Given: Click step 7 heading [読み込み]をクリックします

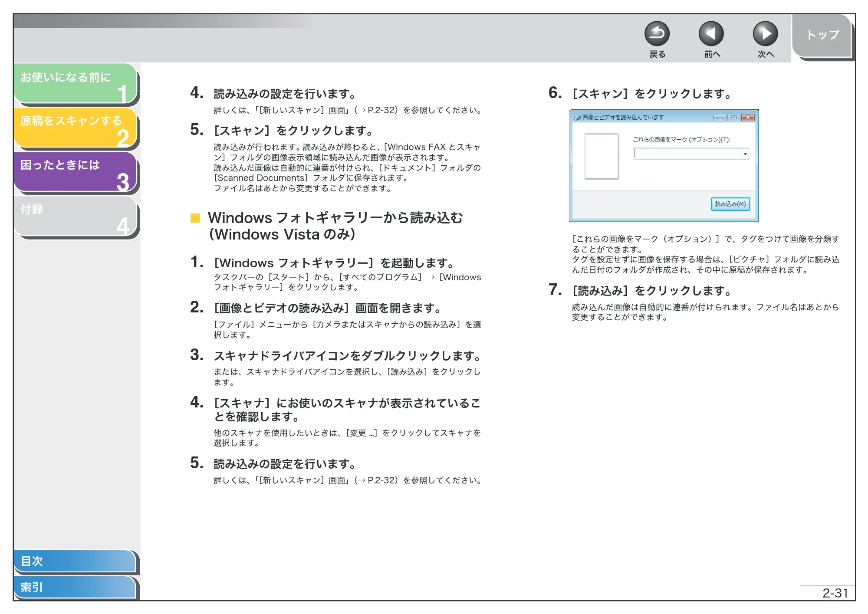Looking at the screenshot, I should [652, 291].
